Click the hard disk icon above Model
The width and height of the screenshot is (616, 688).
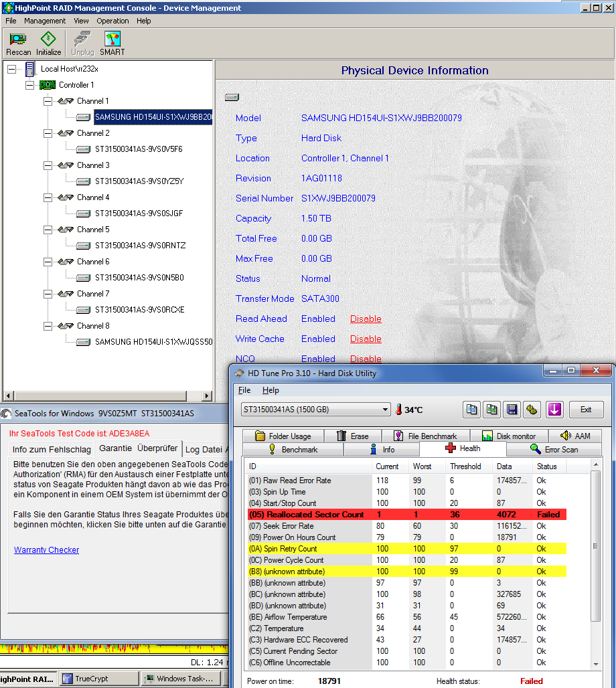[232, 97]
